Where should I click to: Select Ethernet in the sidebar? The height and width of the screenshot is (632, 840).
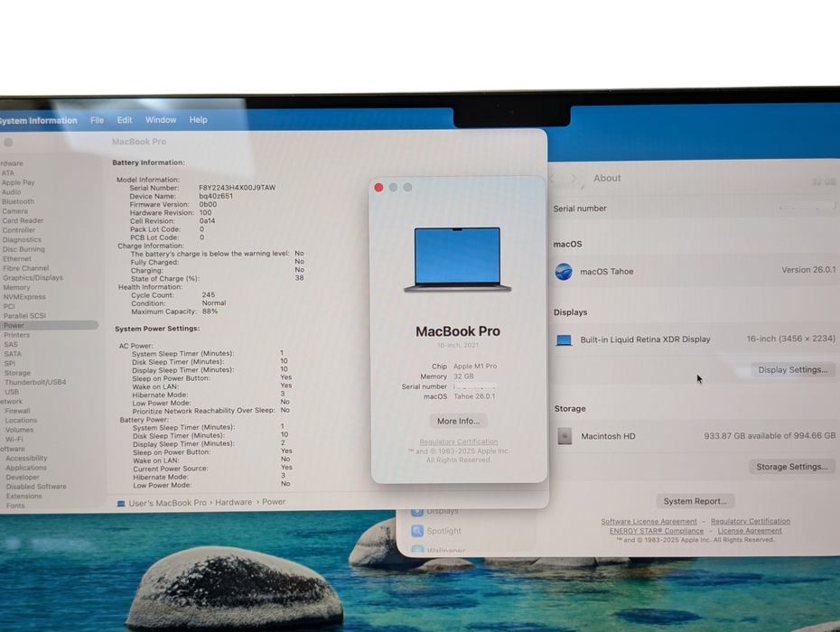[x=17, y=259]
